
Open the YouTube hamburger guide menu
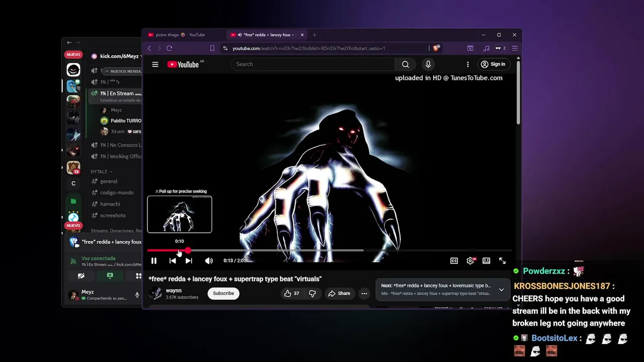click(x=155, y=64)
